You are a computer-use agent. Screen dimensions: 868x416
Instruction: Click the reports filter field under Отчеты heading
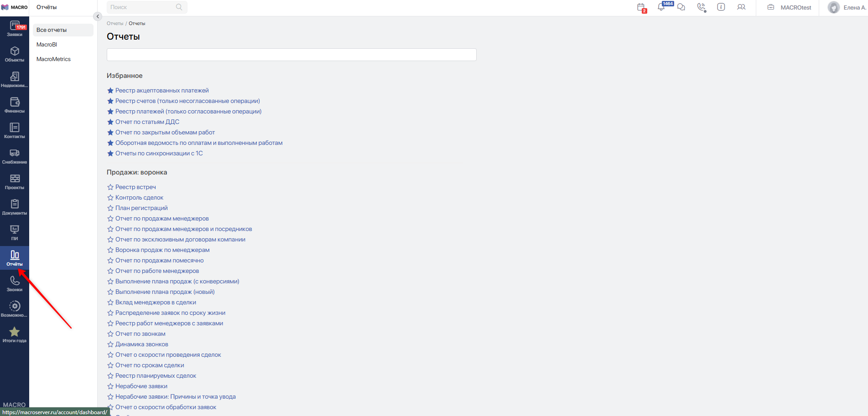[x=291, y=55]
